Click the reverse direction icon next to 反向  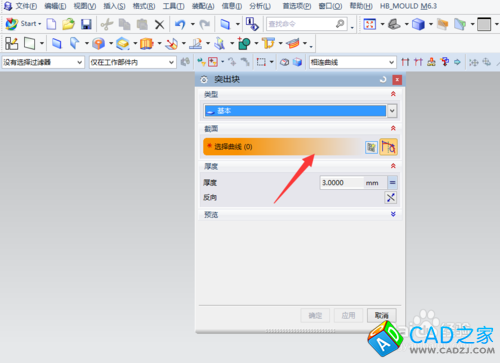coord(391,197)
